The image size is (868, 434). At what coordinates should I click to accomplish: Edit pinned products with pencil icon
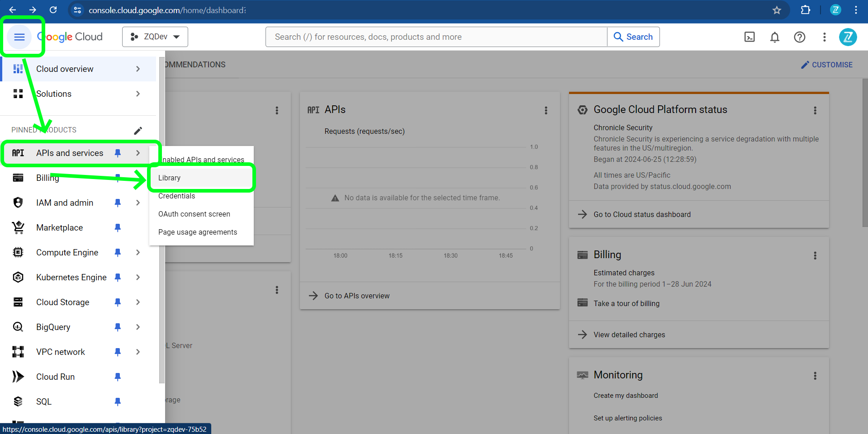point(138,131)
